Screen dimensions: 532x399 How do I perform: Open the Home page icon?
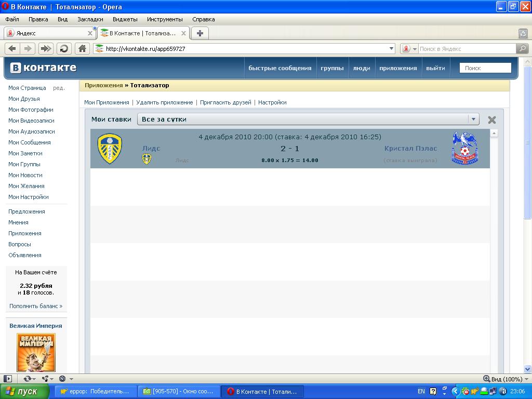point(82,48)
